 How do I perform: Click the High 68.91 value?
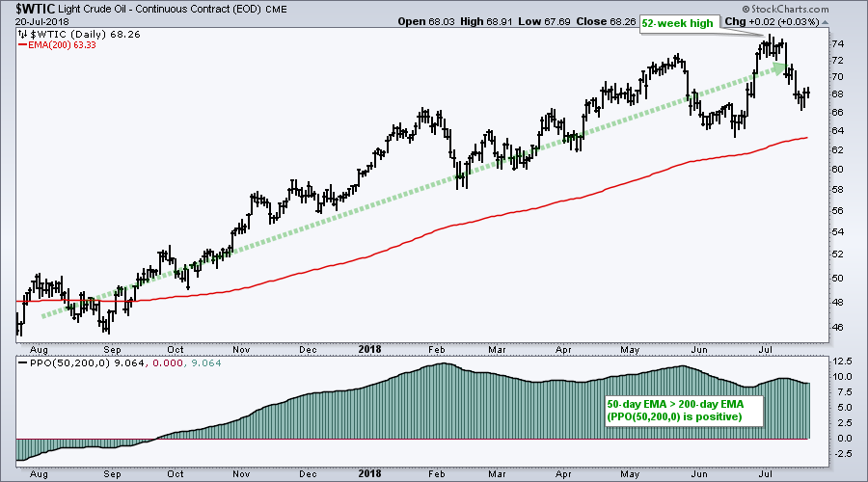(x=486, y=21)
